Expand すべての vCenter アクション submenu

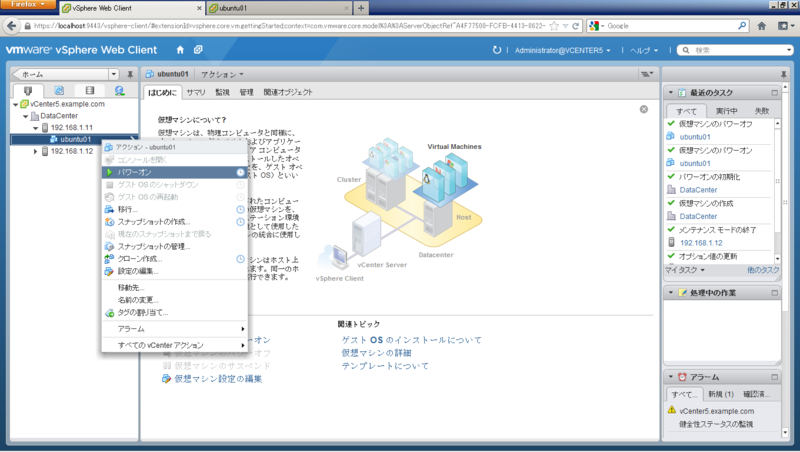coord(175,345)
